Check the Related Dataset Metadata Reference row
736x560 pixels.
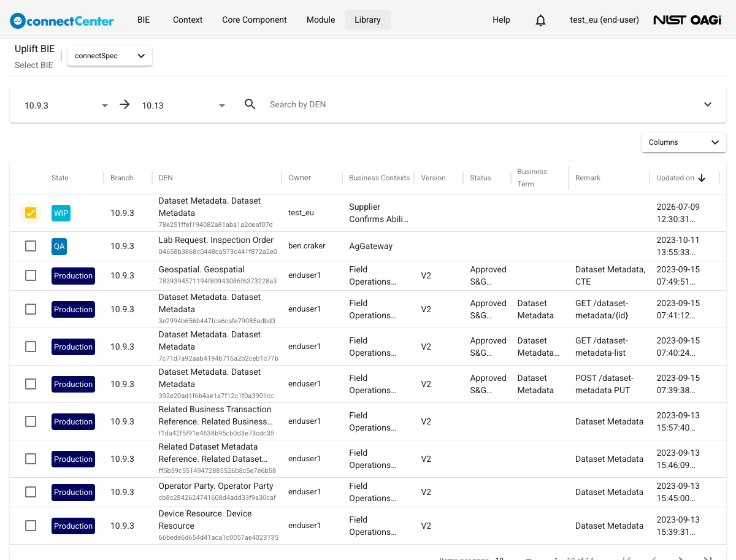pyautogui.click(x=31, y=459)
